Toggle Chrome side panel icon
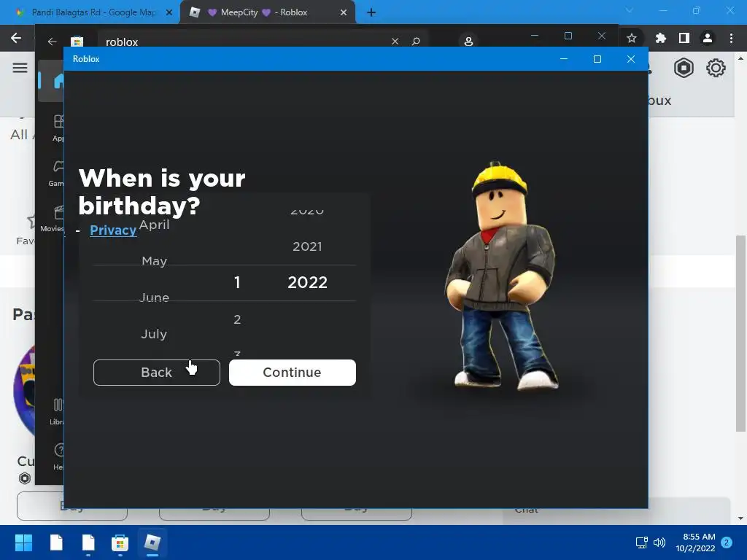The image size is (747, 560). (x=684, y=38)
